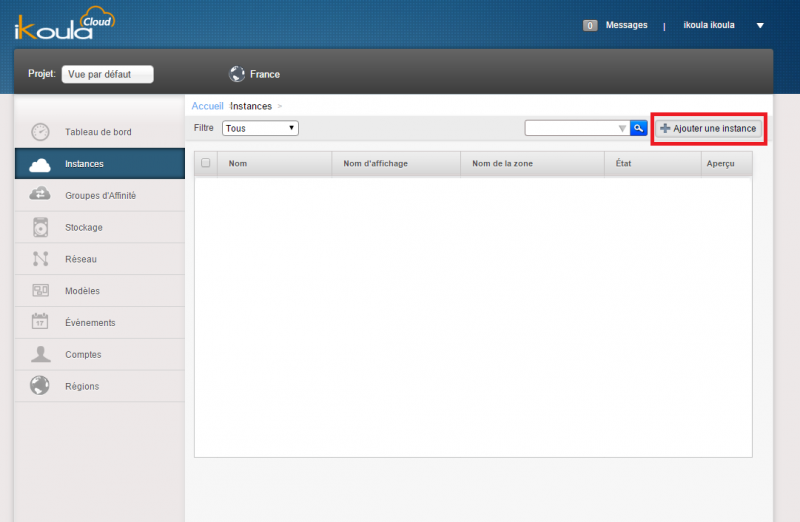Click inside the instance search field
Image resolution: width=800 pixels, height=522 pixels.
571,128
